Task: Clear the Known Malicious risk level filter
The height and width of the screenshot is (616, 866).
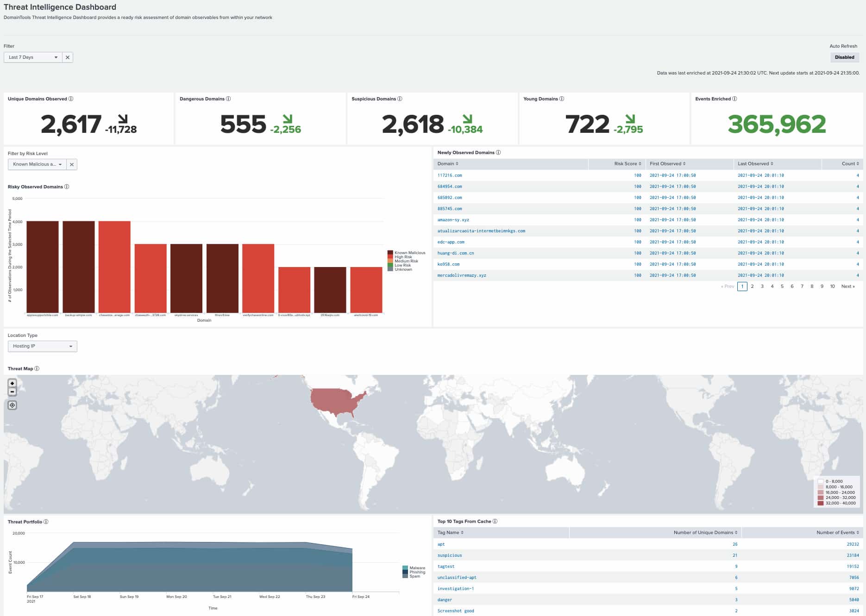Action: pyautogui.click(x=72, y=164)
